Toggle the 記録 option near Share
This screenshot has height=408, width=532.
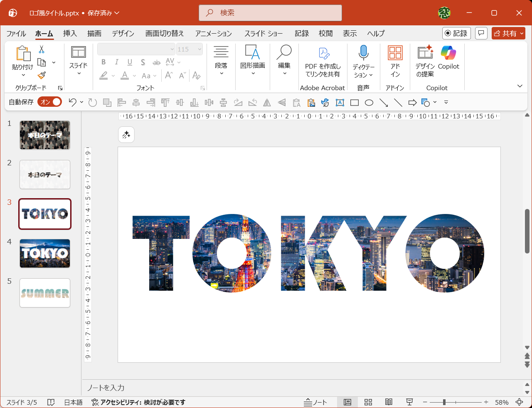[x=456, y=33]
